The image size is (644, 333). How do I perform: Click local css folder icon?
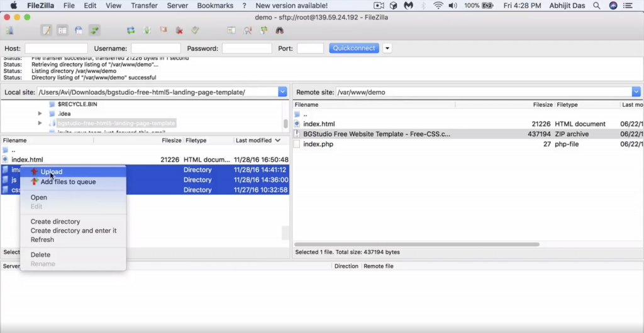pos(5,190)
